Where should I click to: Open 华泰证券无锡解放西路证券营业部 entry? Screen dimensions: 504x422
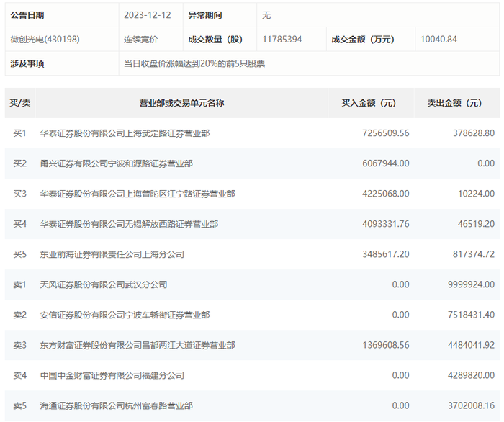pos(129,224)
